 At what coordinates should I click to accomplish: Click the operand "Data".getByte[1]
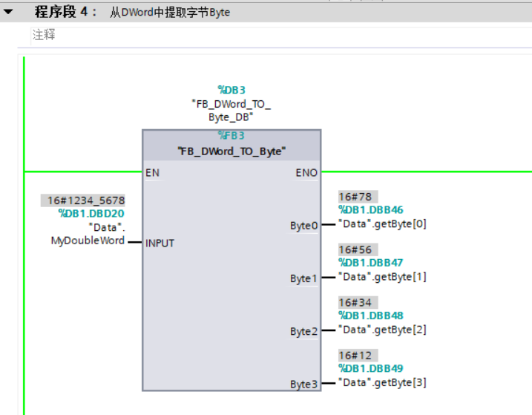coord(382,277)
